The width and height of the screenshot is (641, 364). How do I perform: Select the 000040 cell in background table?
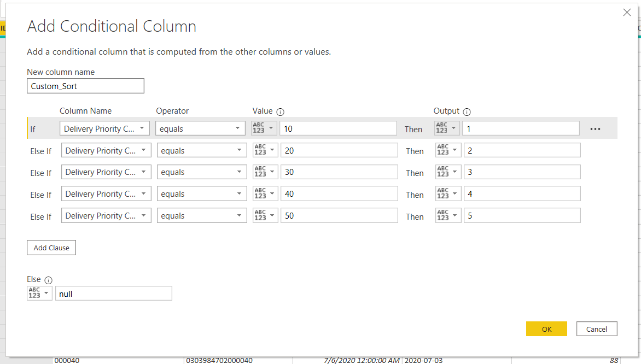click(118, 360)
